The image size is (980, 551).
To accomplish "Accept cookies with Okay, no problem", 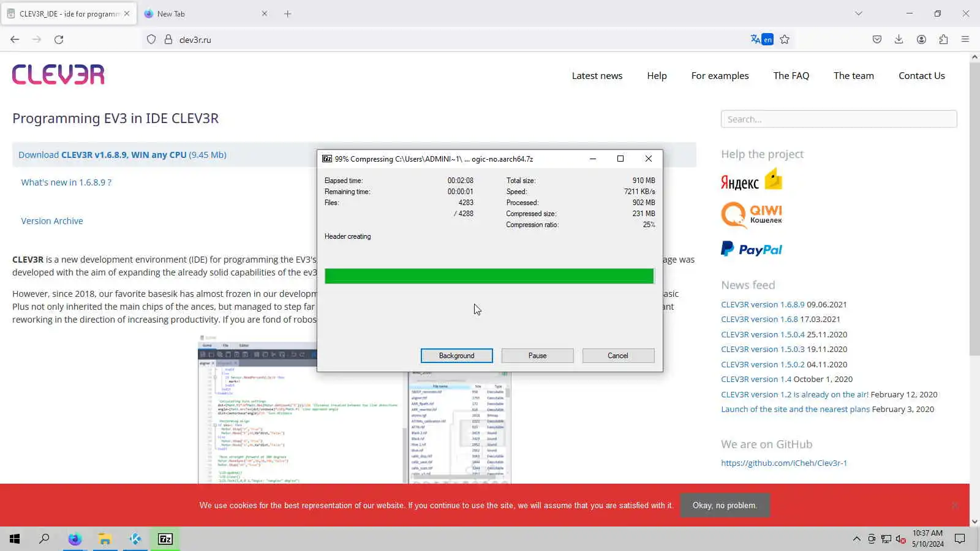I will (725, 506).
